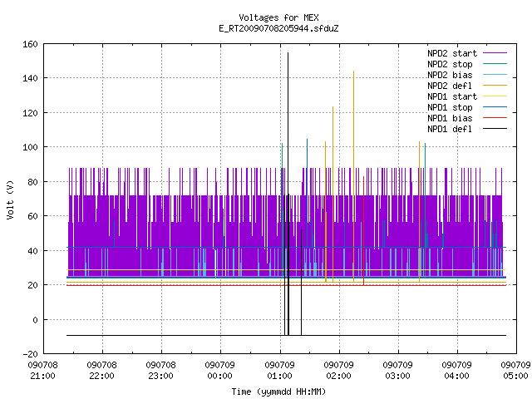This screenshot has width=532, height=399.
Task: Select the 'NPD1 bias' legend label
Action: (x=450, y=118)
